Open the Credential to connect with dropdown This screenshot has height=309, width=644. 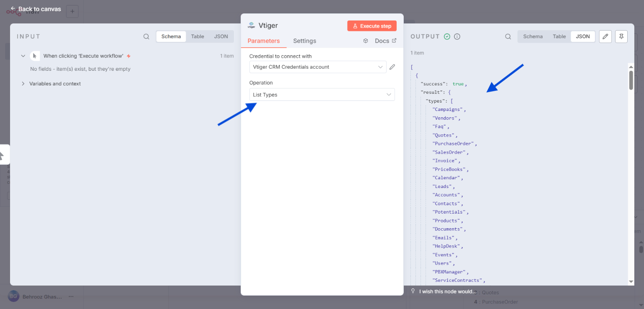pyautogui.click(x=317, y=67)
